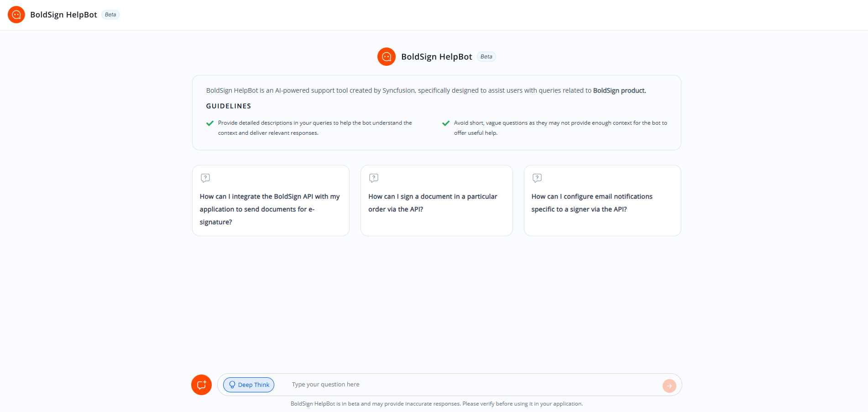Click green checkmark beside 'Avoid short, vague questions'

tap(446, 123)
